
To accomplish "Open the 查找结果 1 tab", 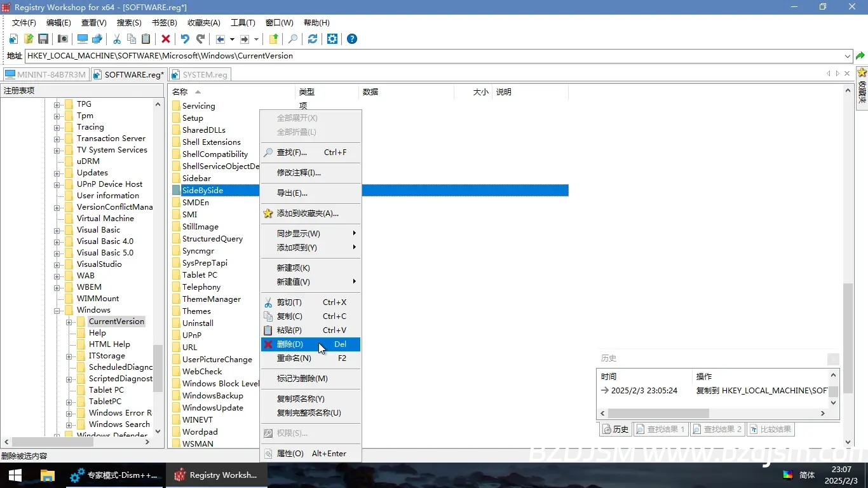I will (661, 430).
